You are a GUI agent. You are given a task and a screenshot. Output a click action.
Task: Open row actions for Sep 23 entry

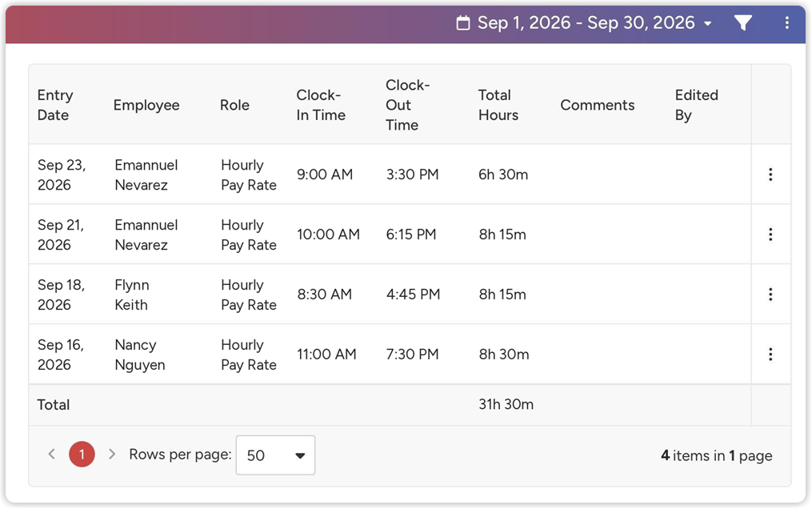pos(770,174)
